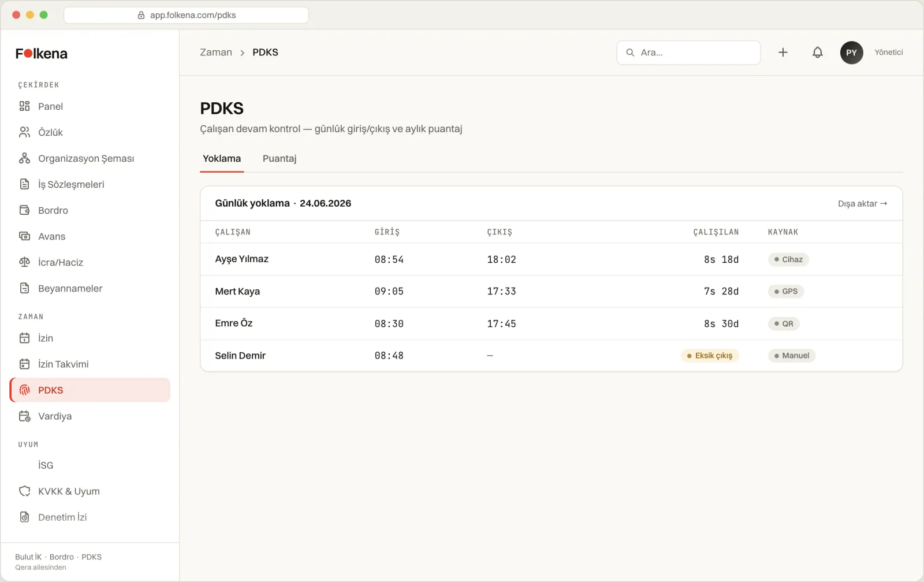Open the Vardiya schedule icon

[24, 416]
